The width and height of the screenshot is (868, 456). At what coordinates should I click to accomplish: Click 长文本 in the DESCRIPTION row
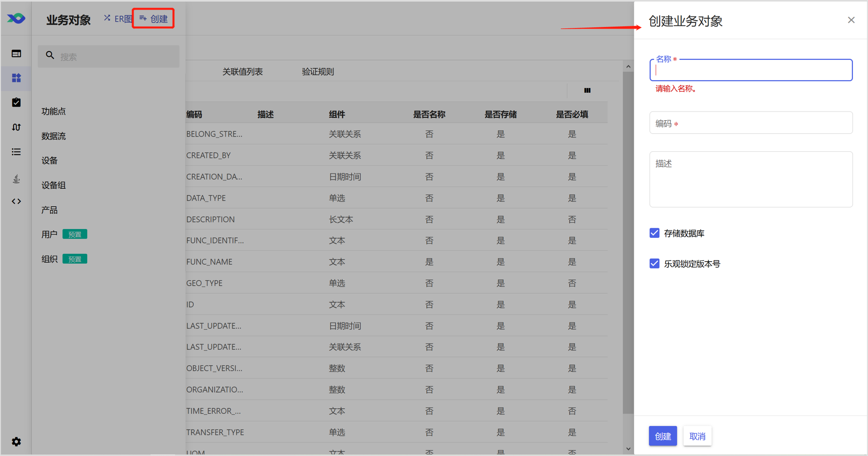(x=341, y=219)
